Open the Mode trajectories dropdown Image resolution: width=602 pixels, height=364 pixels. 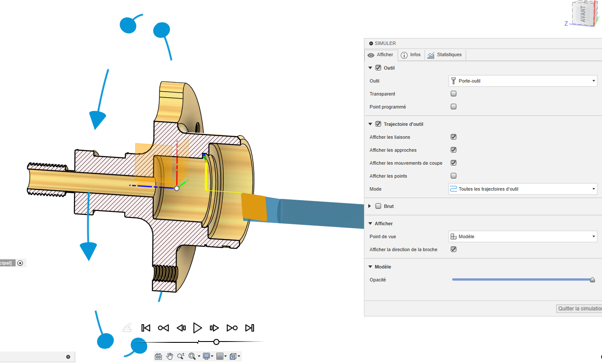[x=523, y=189]
